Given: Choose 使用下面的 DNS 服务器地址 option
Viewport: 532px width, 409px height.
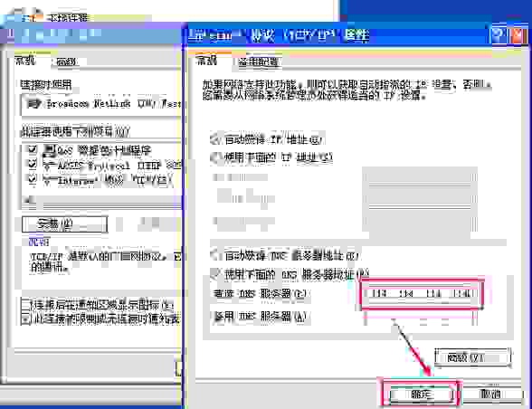Looking at the screenshot, I should [215, 273].
